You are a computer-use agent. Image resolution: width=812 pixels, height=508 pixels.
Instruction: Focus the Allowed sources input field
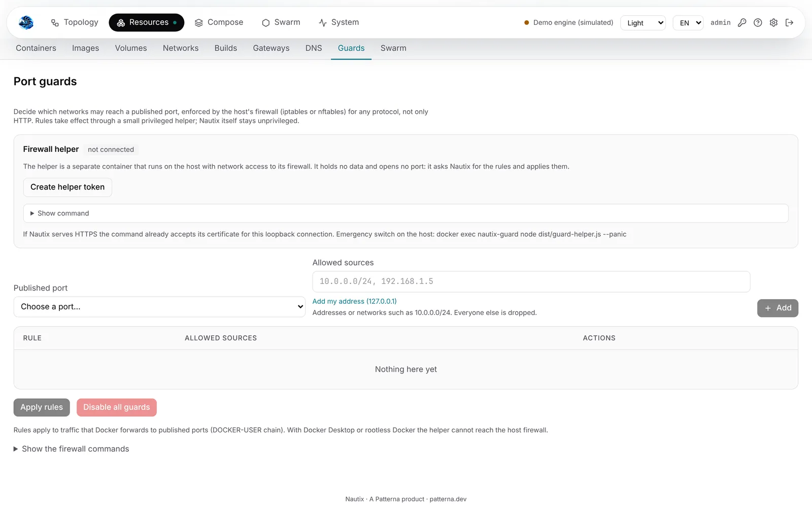(531, 281)
